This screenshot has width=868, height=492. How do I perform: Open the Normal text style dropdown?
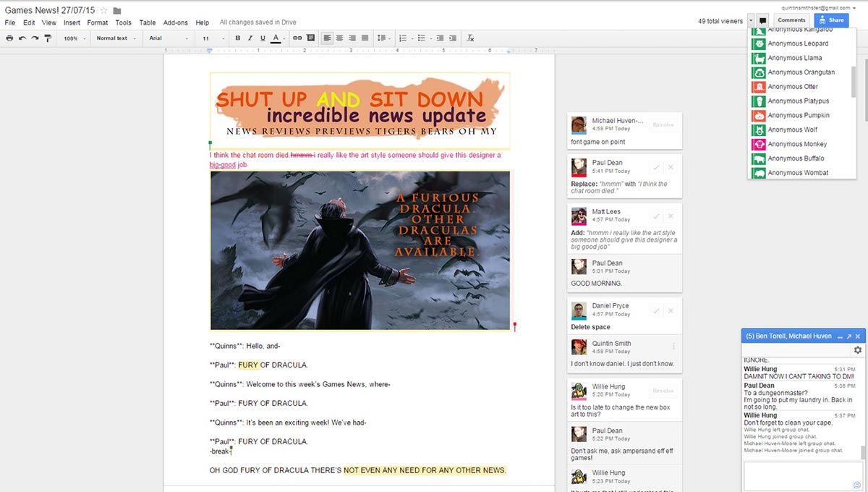click(115, 38)
